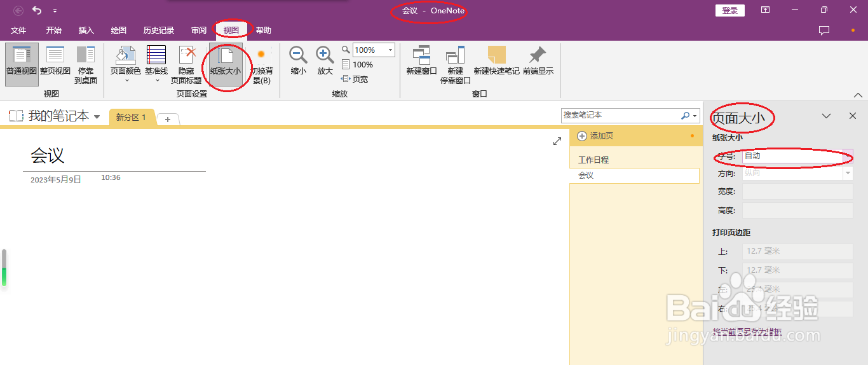Open the zoom percentage dropdown
This screenshot has height=365, width=868.
(x=390, y=50)
